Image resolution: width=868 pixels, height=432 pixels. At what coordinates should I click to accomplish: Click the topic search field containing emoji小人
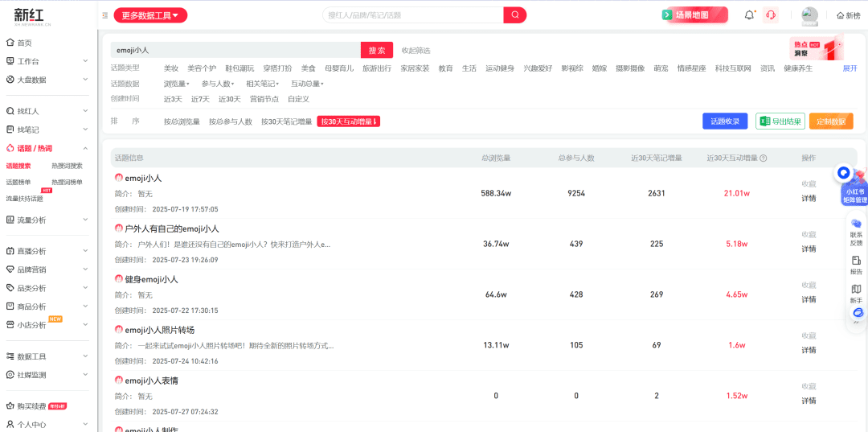(235, 50)
